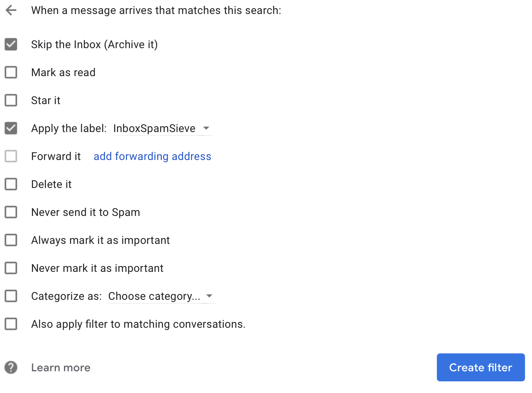Viewport: 532px width, 393px height.
Task: Enable Mark as read
Action: [11, 72]
